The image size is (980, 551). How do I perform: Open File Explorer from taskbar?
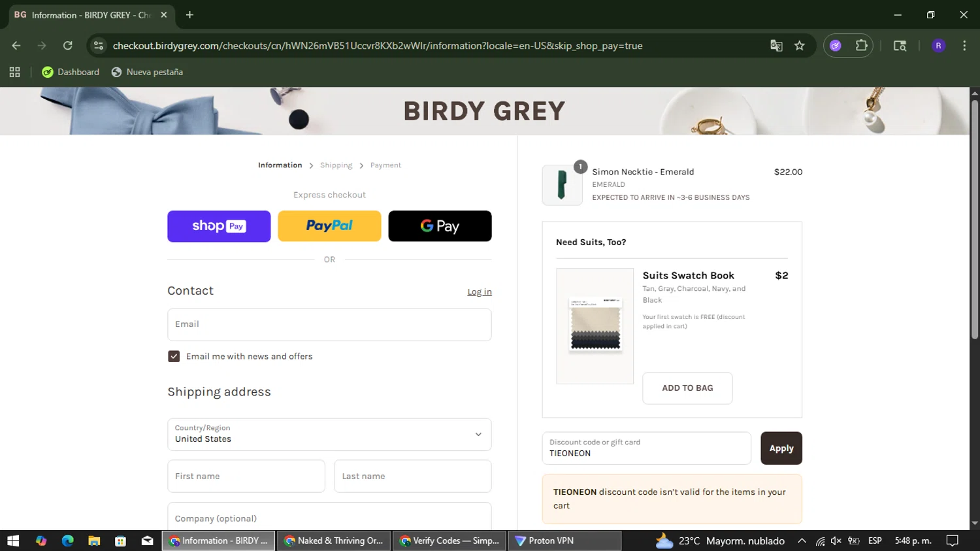click(x=94, y=541)
